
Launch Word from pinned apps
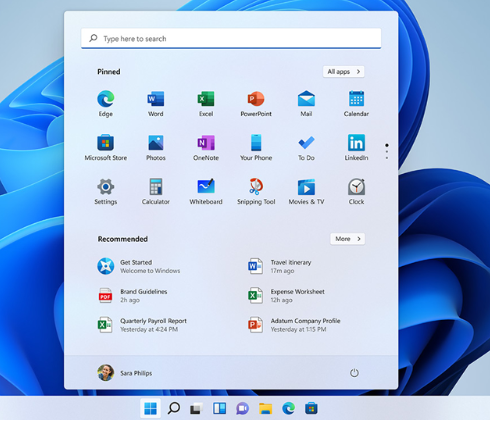156,104
